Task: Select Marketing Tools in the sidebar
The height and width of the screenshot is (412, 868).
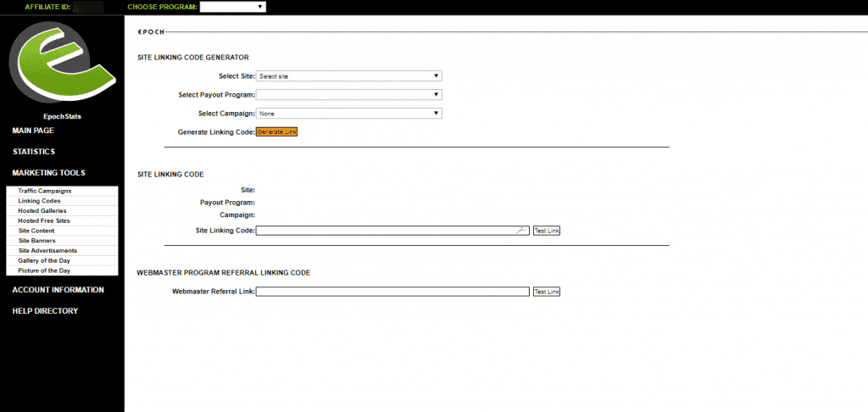Action: tap(48, 173)
